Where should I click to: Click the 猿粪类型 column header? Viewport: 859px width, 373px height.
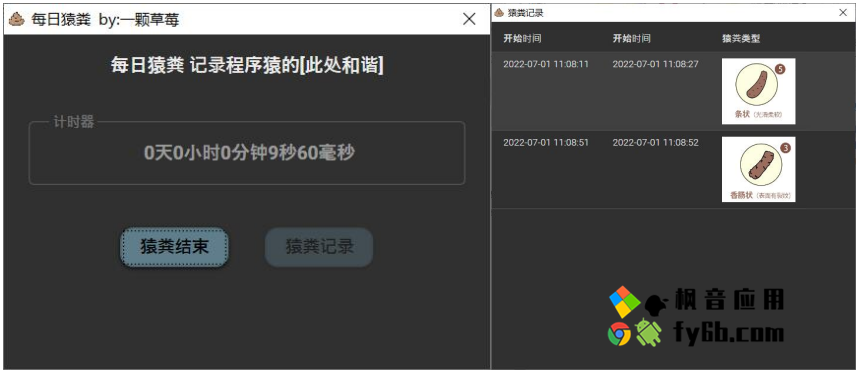coord(741,39)
